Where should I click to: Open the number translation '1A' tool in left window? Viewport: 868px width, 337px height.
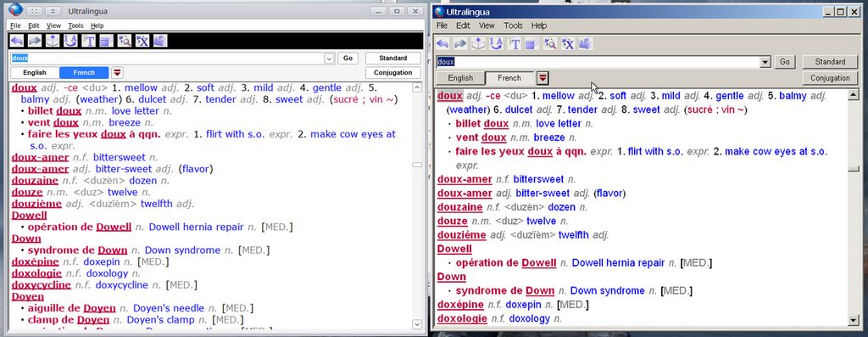70,41
